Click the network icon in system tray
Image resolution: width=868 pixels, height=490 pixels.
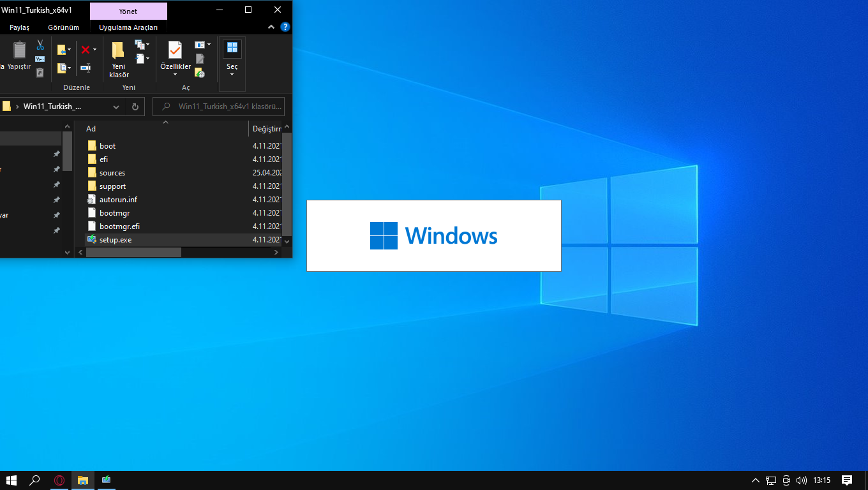771,480
